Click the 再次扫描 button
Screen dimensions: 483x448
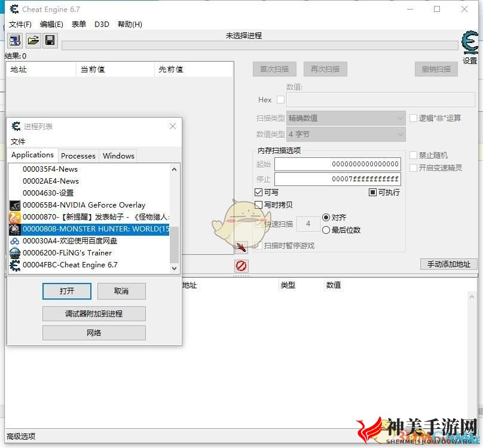click(x=325, y=69)
